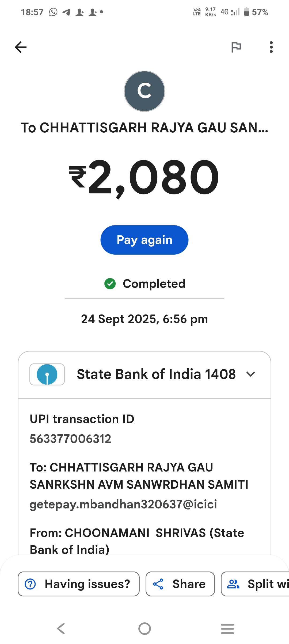This screenshot has width=289, height=644.
Task: Tap the State Bank of India logo
Action: [x=47, y=374]
